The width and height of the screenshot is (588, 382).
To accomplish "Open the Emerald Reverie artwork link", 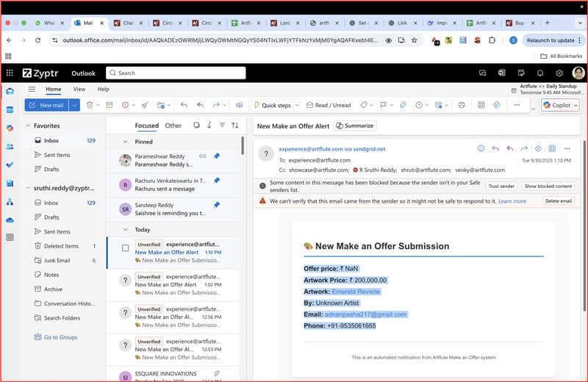I will coord(357,291).
